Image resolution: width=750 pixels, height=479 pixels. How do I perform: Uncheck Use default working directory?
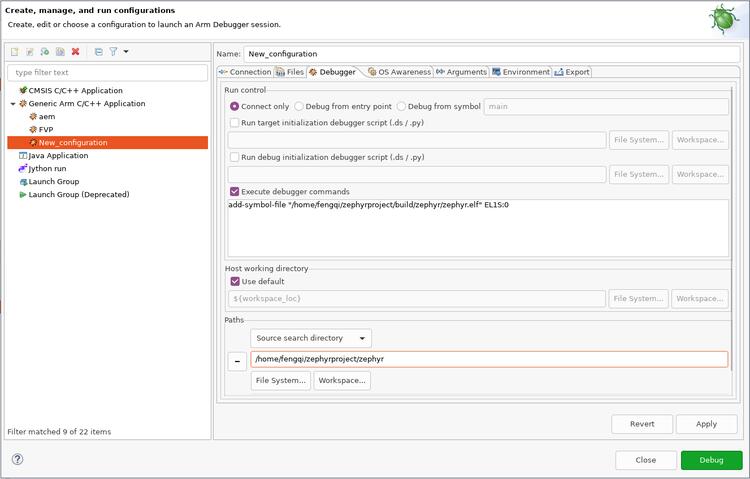pyautogui.click(x=235, y=281)
